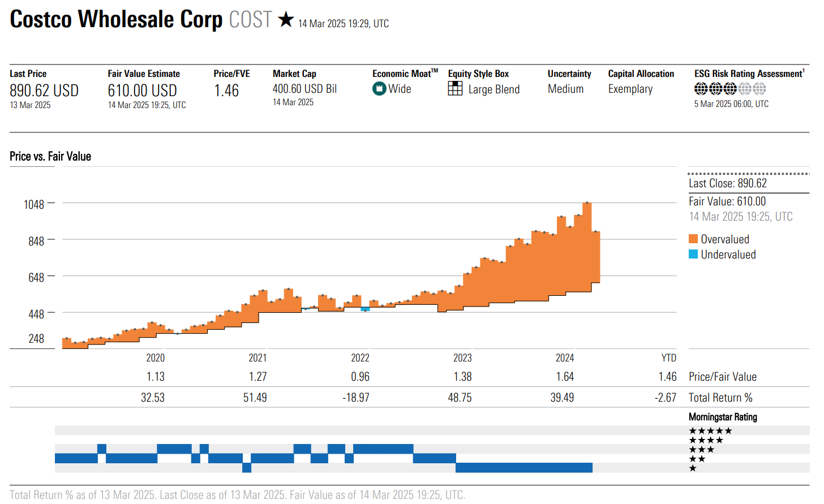Image resolution: width=824 pixels, height=504 pixels.
Task: Click the Overvalued legend label
Action: pyautogui.click(x=725, y=239)
